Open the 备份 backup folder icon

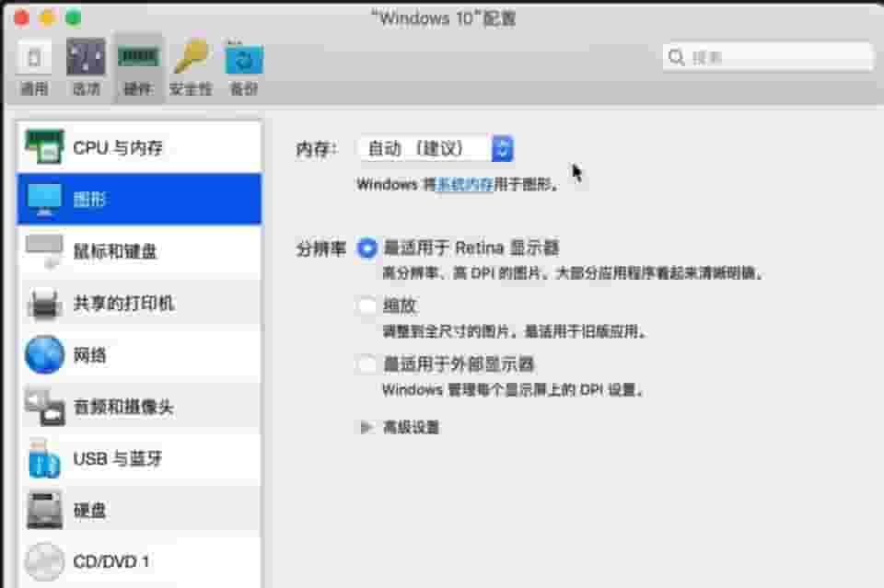(x=244, y=59)
